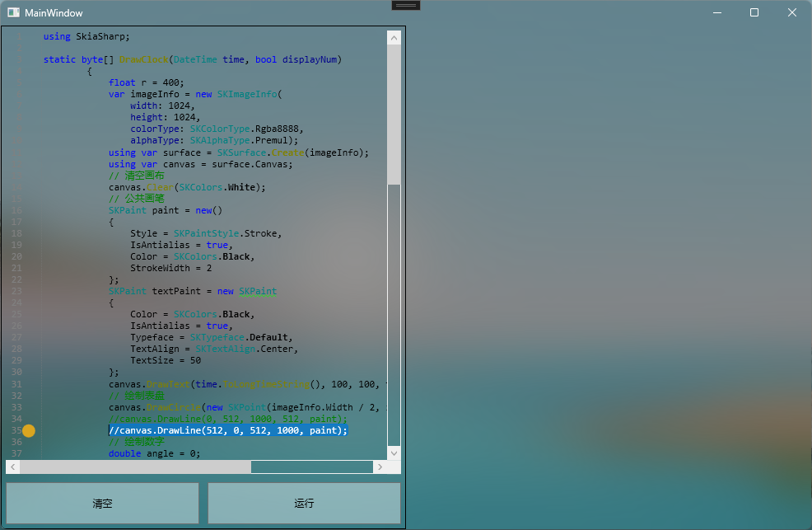Click the vertical scrollbar thumb in code editor

[x=394, y=115]
